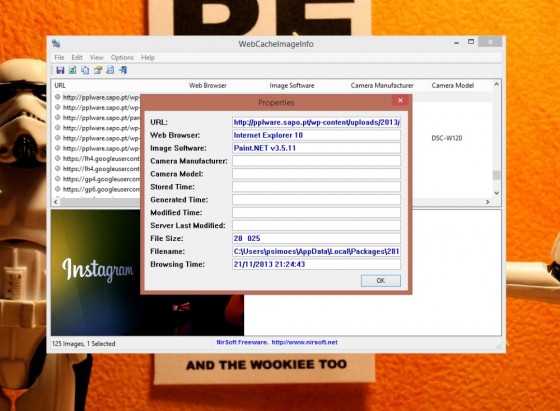
Task: Click the empty Generated Time field
Action: pos(316,200)
